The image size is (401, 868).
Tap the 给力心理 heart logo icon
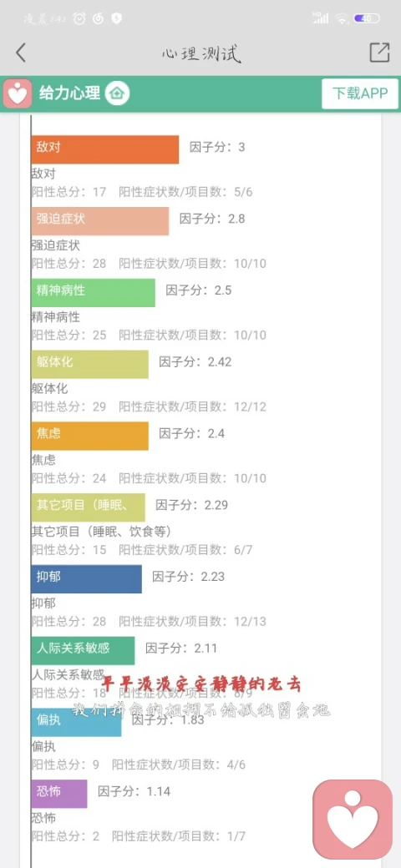pos(18,93)
